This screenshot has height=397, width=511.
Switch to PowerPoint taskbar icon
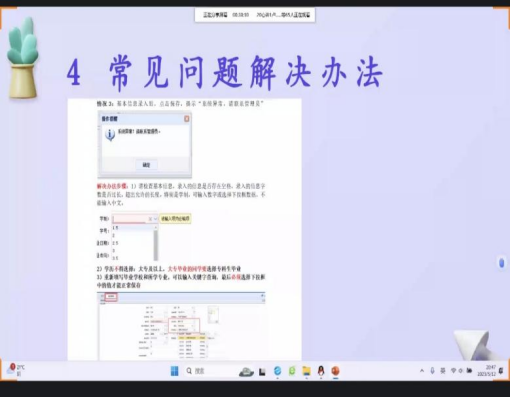coord(335,371)
